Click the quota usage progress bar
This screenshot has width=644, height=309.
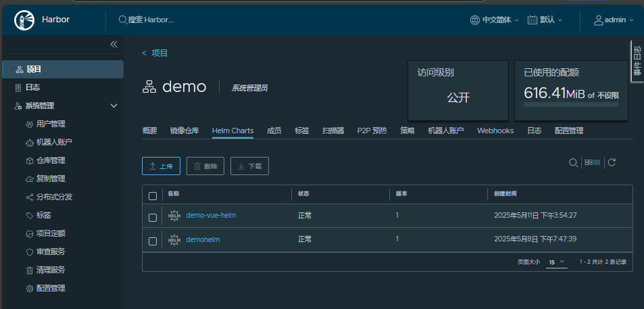[x=571, y=105]
